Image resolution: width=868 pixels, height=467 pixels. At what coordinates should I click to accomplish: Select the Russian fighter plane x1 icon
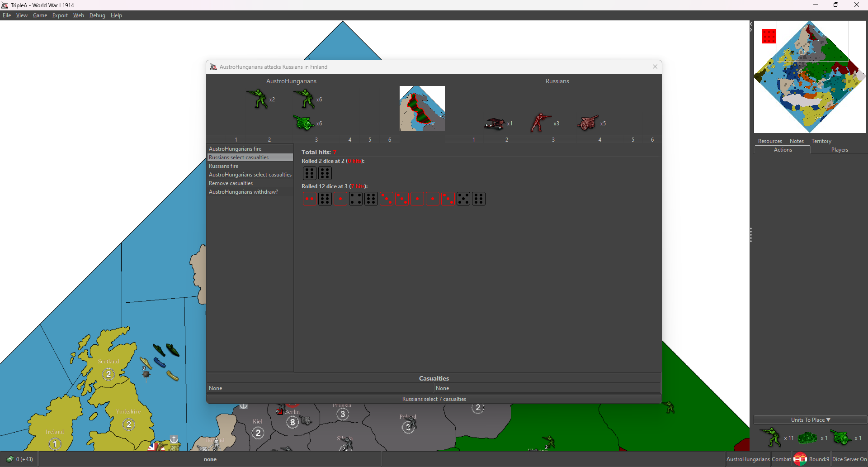(x=495, y=123)
